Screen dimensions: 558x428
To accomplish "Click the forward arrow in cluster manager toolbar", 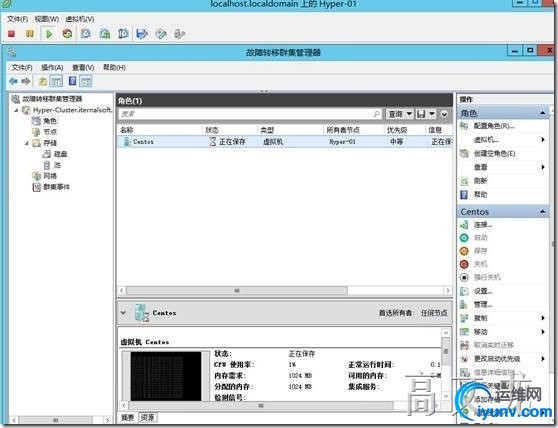I will coord(26,81).
